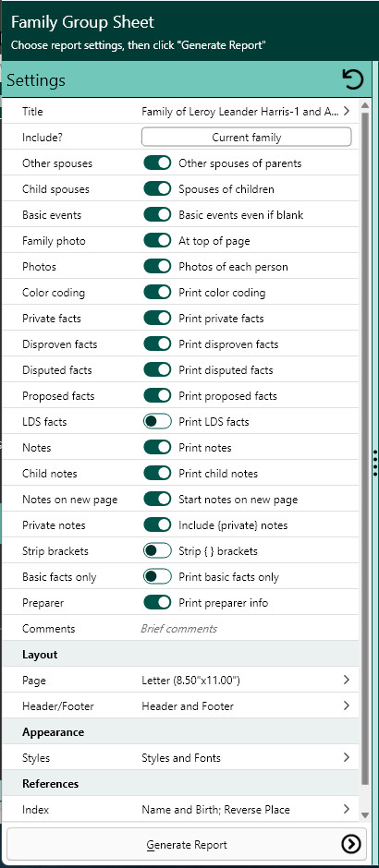Click Styles and Fonts value
Viewport: 379px width, 868px height.
pyautogui.click(x=181, y=757)
